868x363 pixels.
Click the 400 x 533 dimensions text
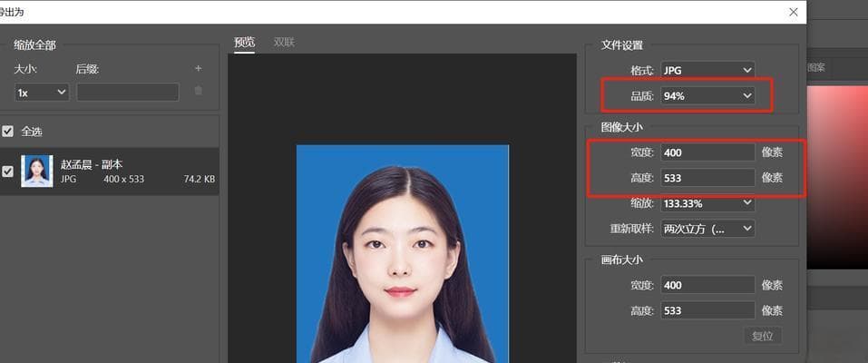(x=123, y=179)
